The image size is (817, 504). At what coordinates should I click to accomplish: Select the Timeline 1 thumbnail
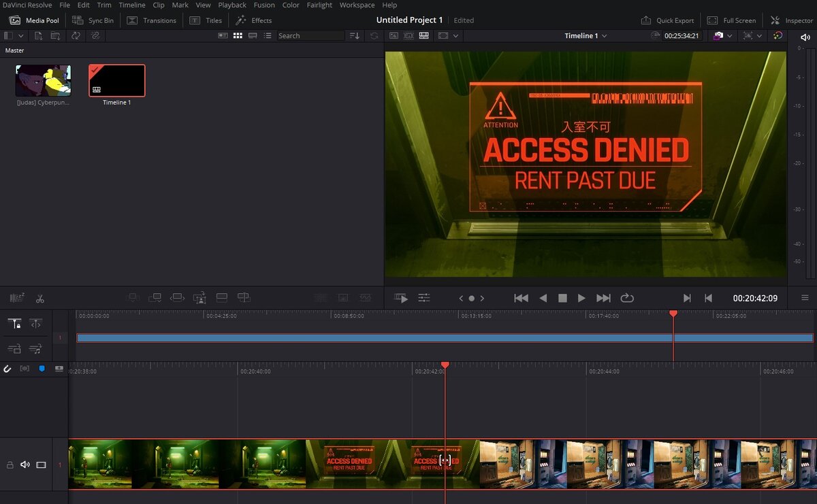point(117,80)
